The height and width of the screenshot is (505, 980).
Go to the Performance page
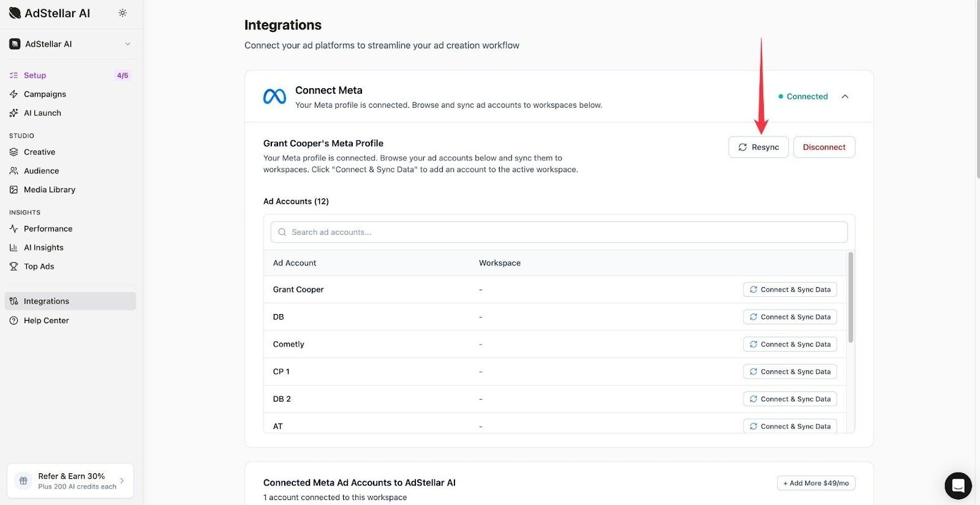click(x=48, y=229)
